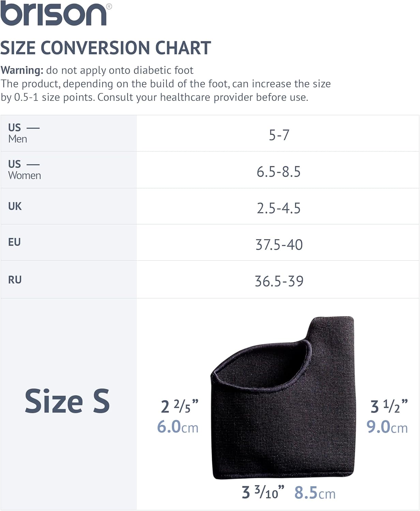Click the 37.5-40 EU size value
The height and width of the screenshot is (511, 420).
tap(279, 245)
